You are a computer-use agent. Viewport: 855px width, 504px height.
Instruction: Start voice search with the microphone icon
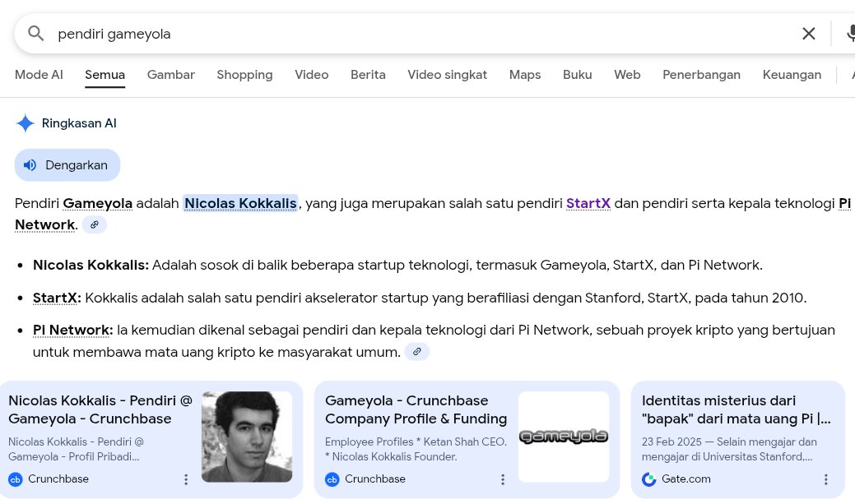pos(851,34)
